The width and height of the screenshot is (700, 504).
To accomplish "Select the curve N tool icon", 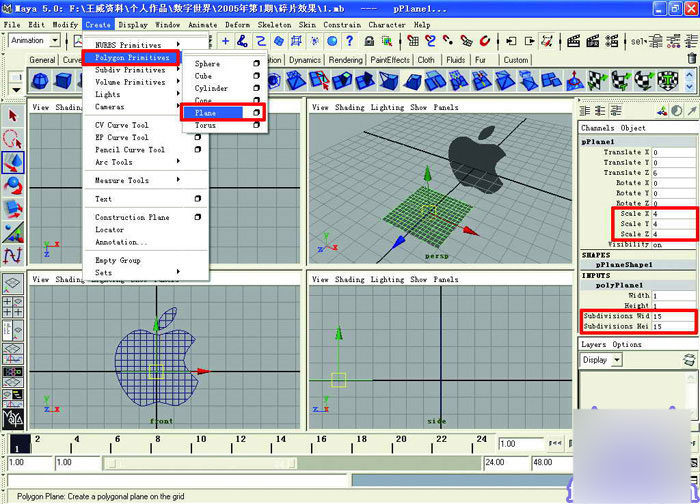I will click(x=13, y=256).
